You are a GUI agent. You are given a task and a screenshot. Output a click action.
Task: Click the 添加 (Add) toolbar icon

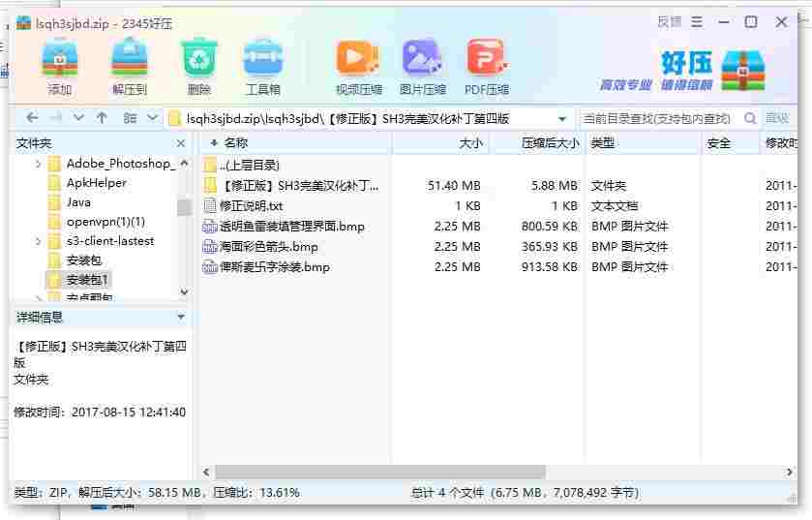(x=60, y=67)
